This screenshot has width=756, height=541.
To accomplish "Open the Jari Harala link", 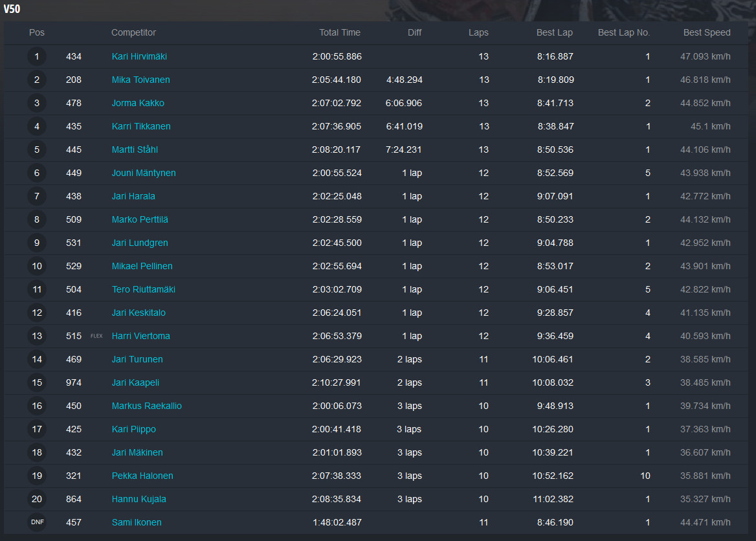I will pyautogui.click(x=133, y=196).
